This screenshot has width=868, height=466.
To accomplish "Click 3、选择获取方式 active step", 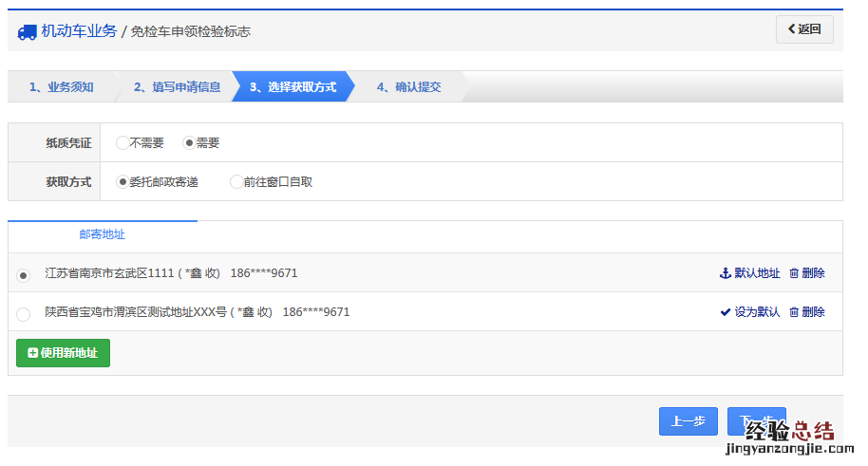I will tap(292, 87).
